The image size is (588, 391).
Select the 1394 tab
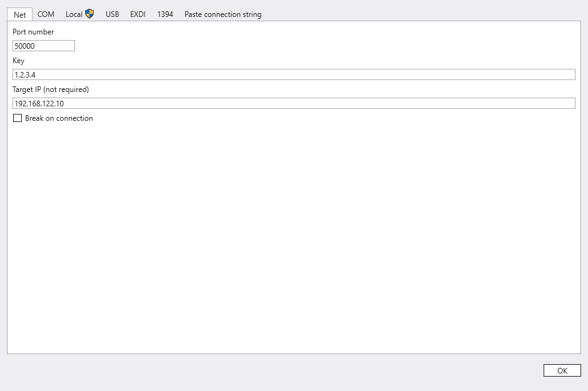point(165,14)
